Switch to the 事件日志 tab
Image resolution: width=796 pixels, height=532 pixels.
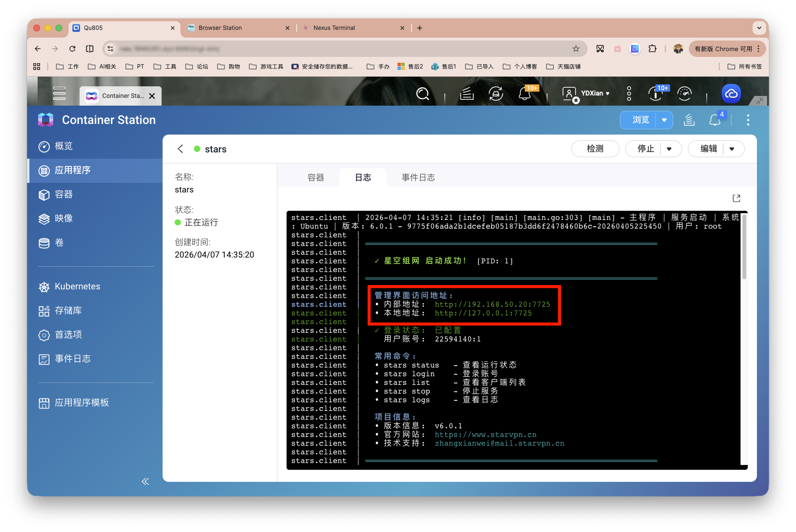pyautogui.click(x=418, y=177)
